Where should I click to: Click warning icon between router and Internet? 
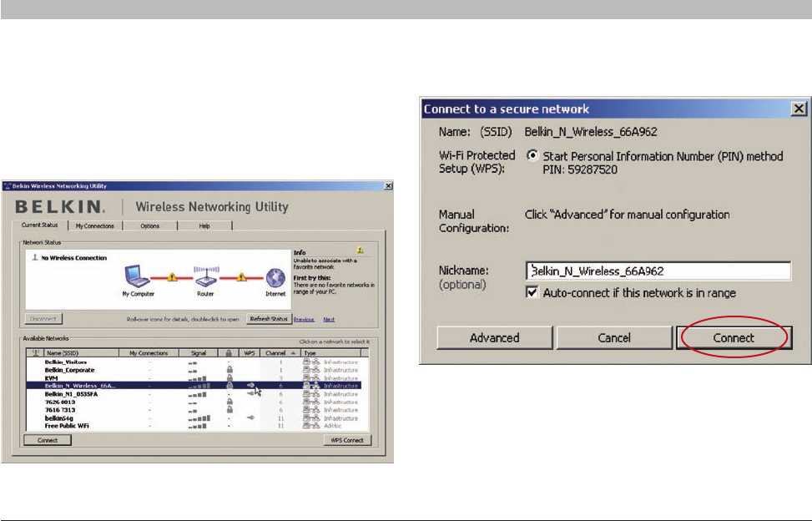pyautogui.click(x=241, y=277)
